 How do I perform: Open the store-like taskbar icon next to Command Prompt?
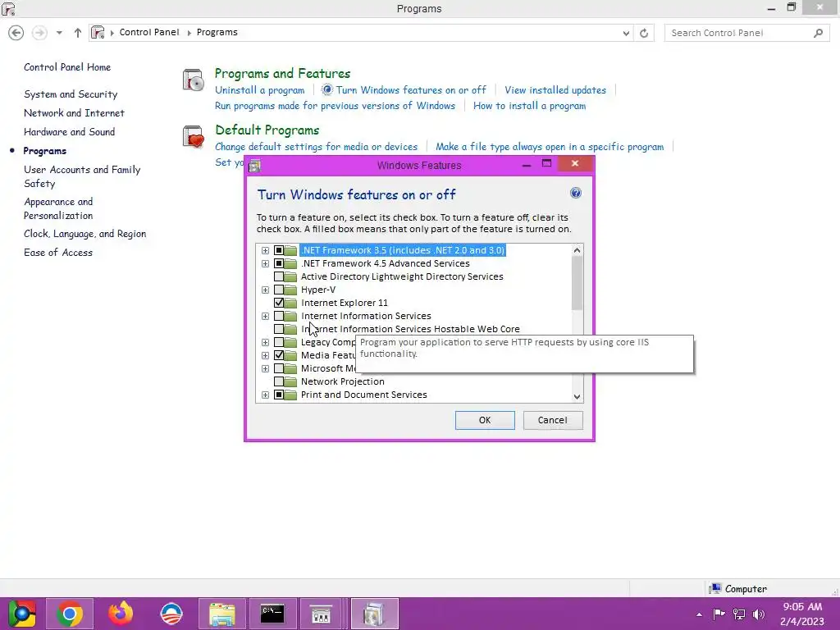click(x=322, y=614)
